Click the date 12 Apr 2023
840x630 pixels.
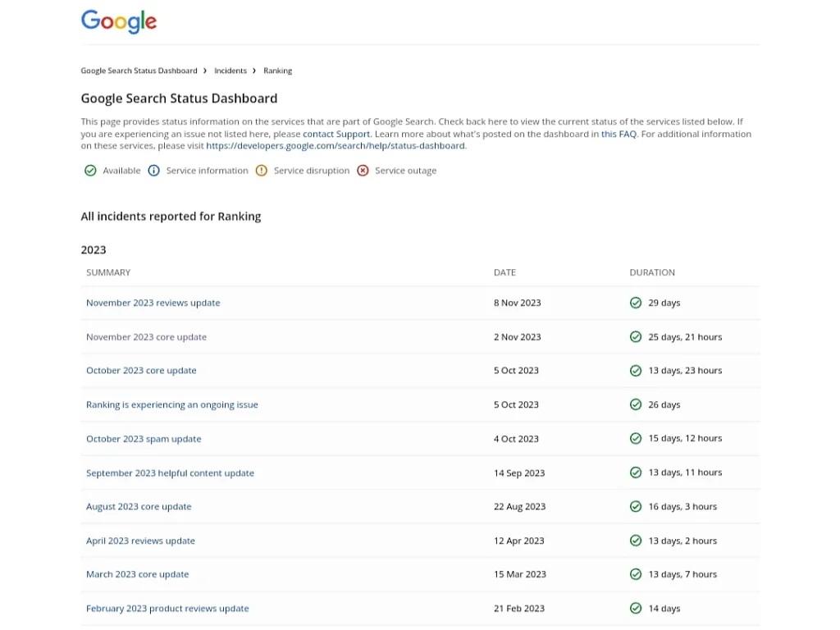[x=519, y=541]
